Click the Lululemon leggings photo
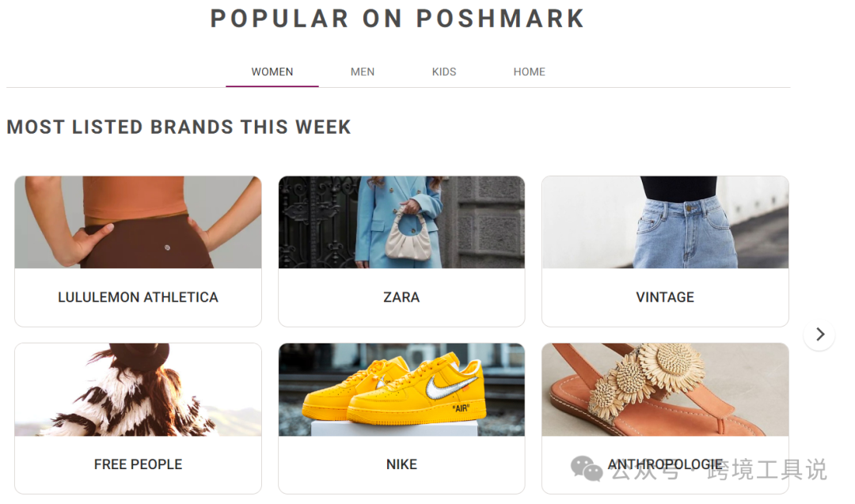This screenshot has width=855, height=504. (x=138, y=222)
